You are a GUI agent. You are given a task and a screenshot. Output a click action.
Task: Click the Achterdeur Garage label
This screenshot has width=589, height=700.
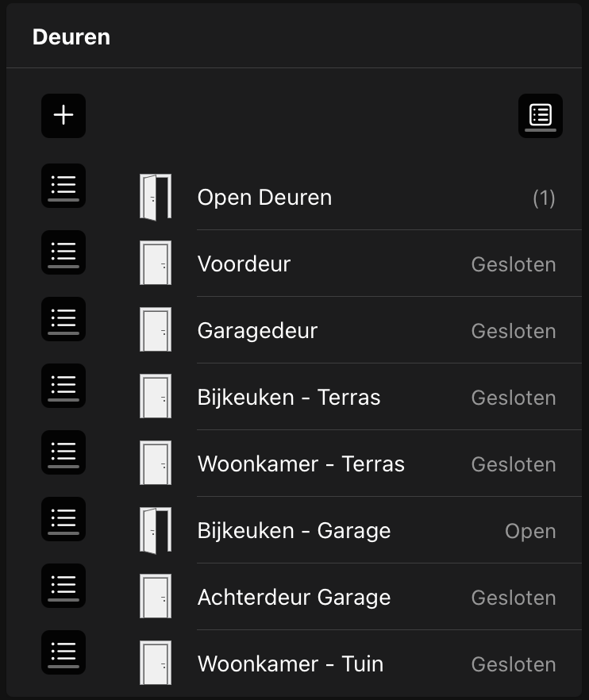click(x=294, y=597)
